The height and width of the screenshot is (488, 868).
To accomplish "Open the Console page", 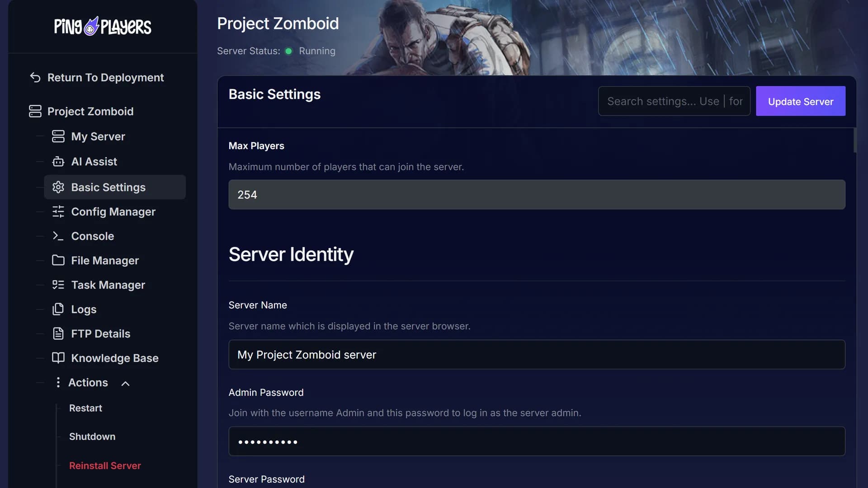I will [x=93, y=236].
